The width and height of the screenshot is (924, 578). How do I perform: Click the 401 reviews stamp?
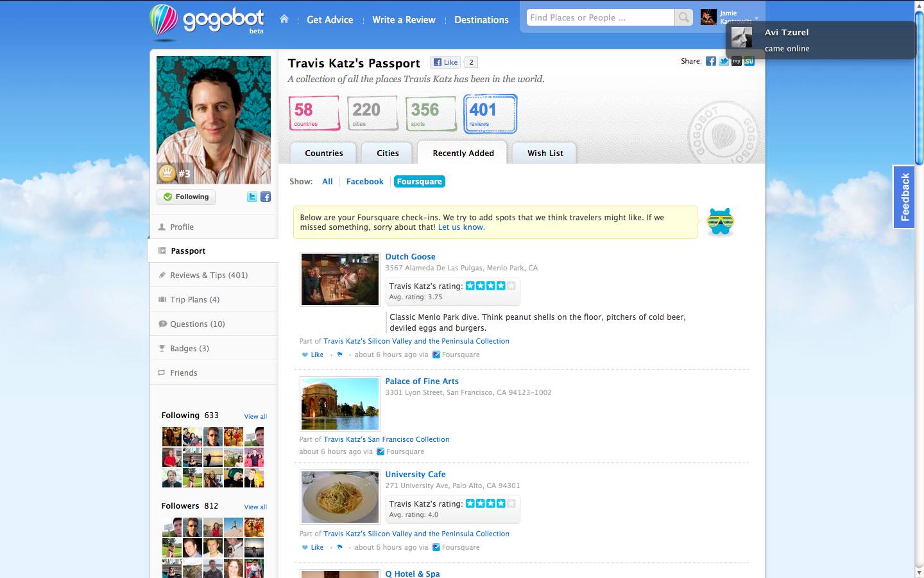click(490, 114)
